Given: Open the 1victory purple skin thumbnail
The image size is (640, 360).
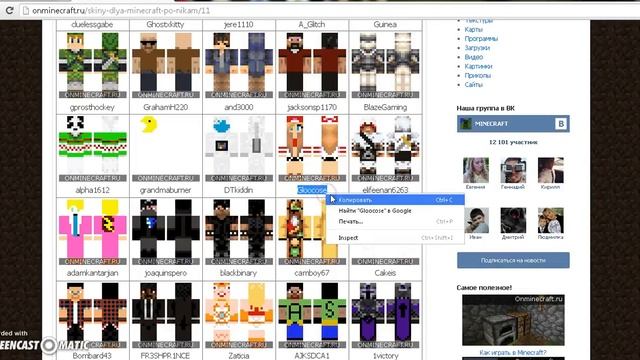Looking at the screenshot, I should [385, 315].
